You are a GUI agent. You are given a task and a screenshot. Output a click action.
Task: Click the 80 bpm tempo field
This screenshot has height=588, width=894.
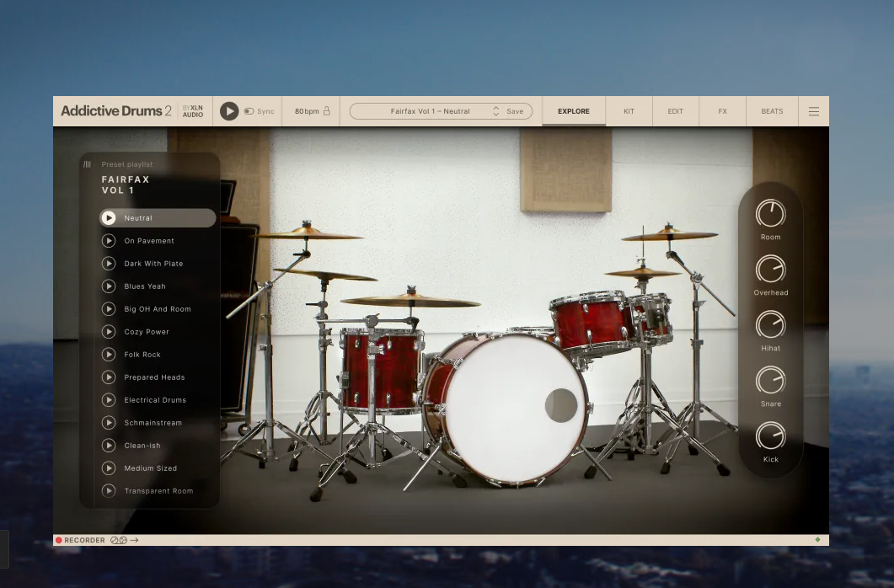pos(305,110)
